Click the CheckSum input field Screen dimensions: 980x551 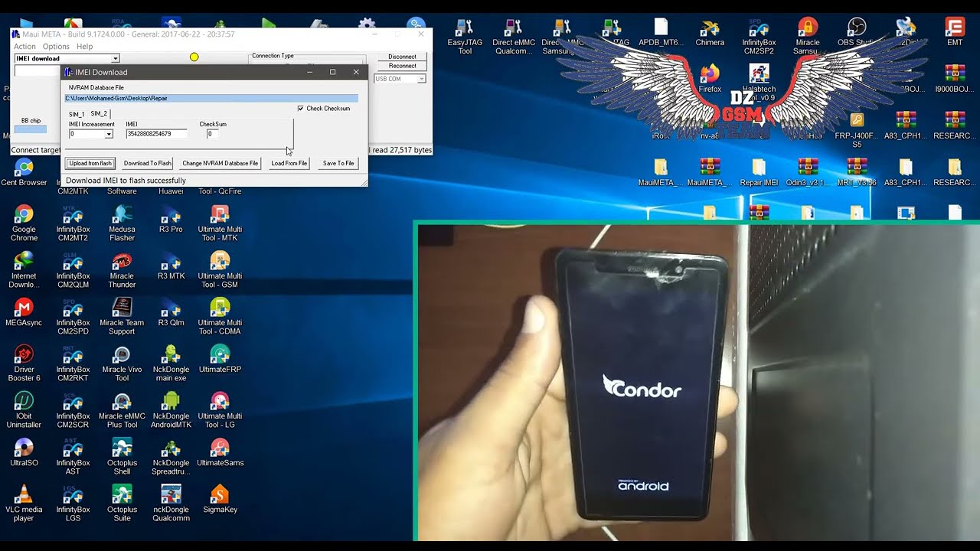pyautogui.click(x=213, y=134)
